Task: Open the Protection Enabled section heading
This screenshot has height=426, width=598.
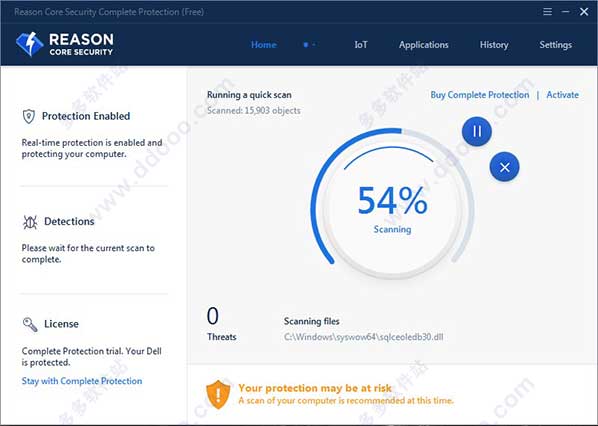Action: (86, 116)
